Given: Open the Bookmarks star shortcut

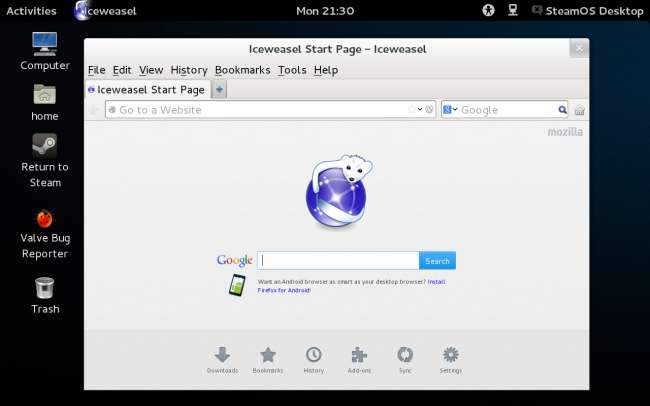Looking at the screenshot, I should (268, 355).
